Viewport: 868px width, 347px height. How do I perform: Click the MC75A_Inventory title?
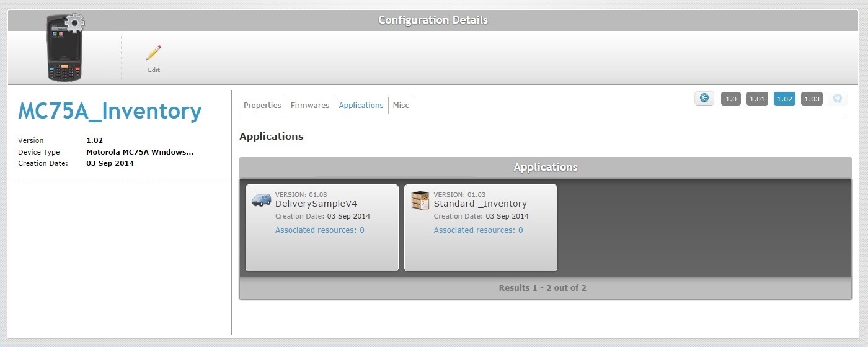110,112
